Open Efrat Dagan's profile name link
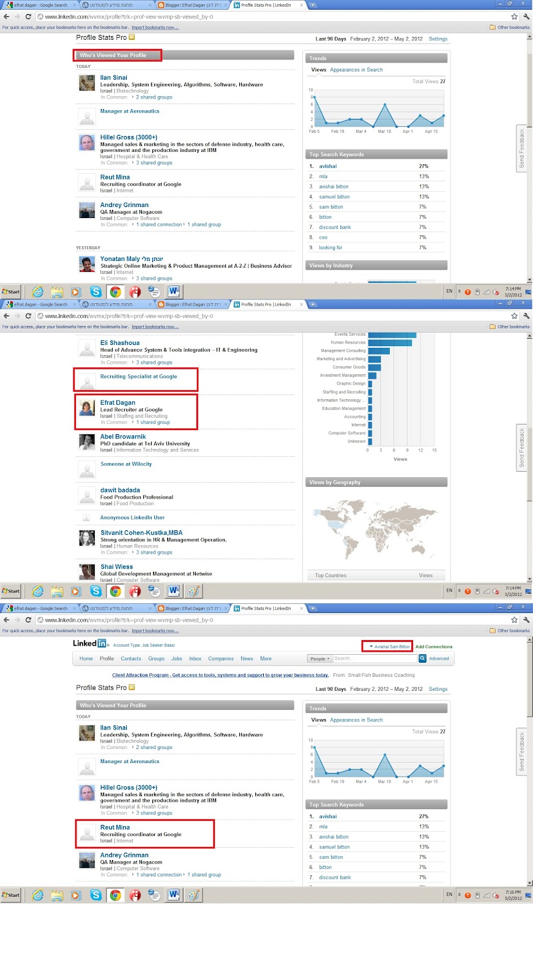533x980 pixels. [x=117, y=402]
